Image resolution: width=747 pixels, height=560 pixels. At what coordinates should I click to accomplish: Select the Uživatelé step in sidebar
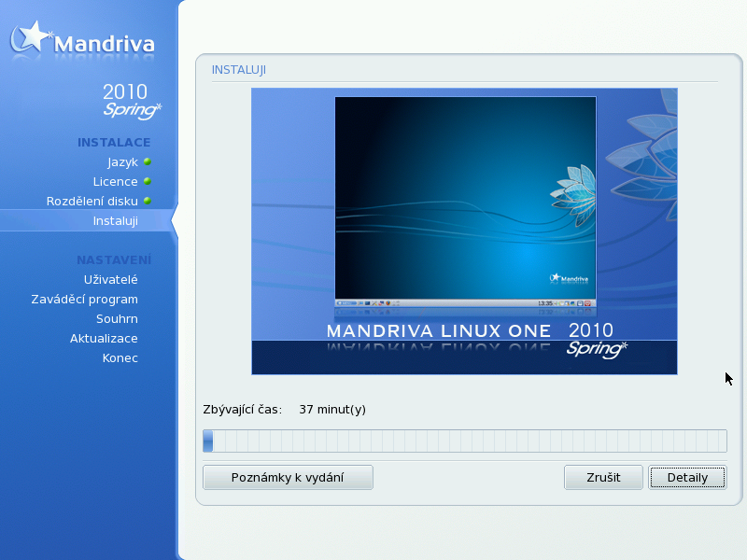(x=110, y=279)
